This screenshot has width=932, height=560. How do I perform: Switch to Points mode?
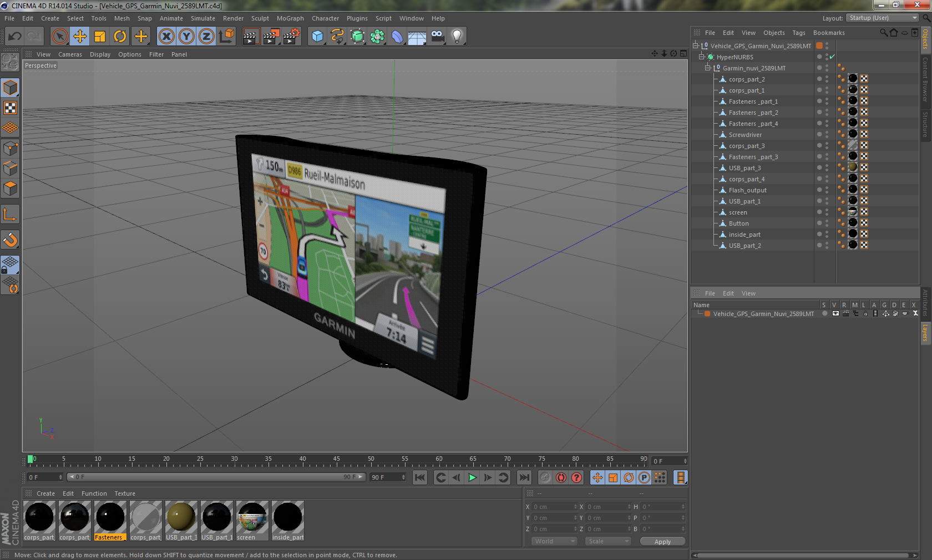coord(11,148)
